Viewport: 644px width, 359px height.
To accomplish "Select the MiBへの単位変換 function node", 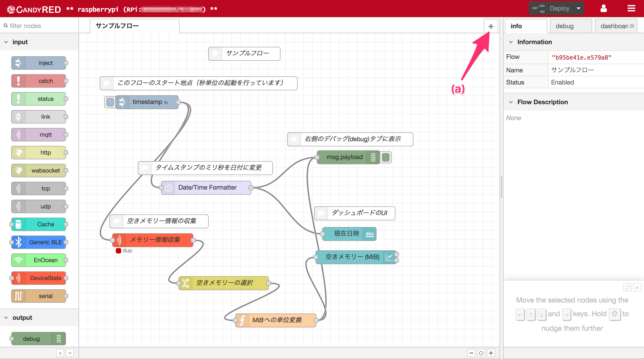I will pos(276,320).
